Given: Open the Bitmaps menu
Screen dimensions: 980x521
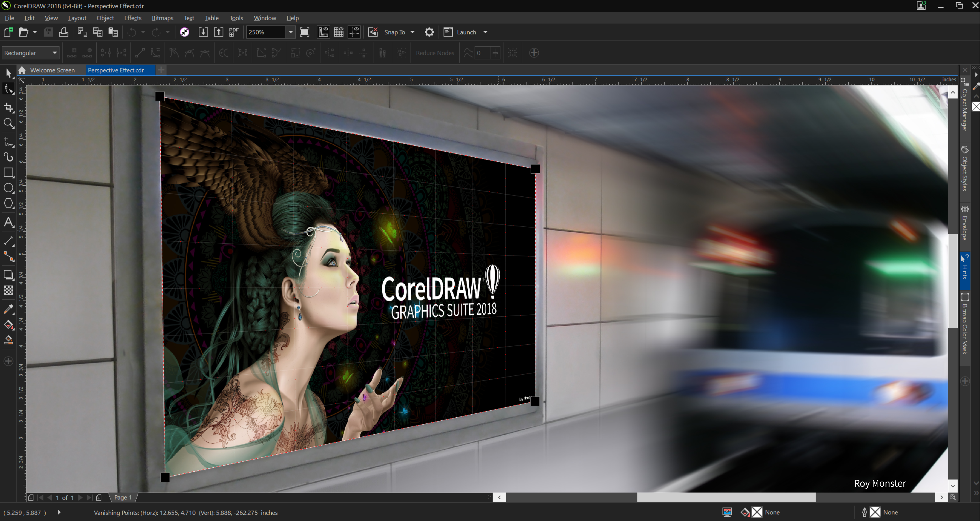Looking at the screenshot, I should tap(162, 18).
